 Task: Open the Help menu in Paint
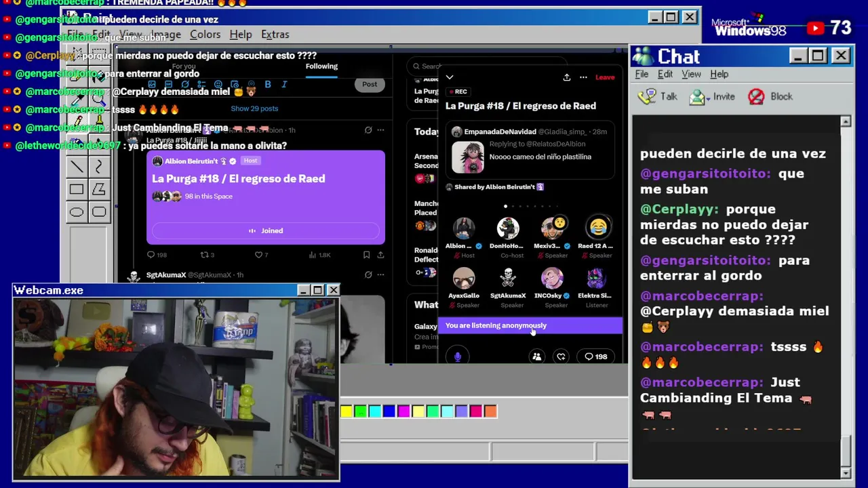(x=240, y=35)
